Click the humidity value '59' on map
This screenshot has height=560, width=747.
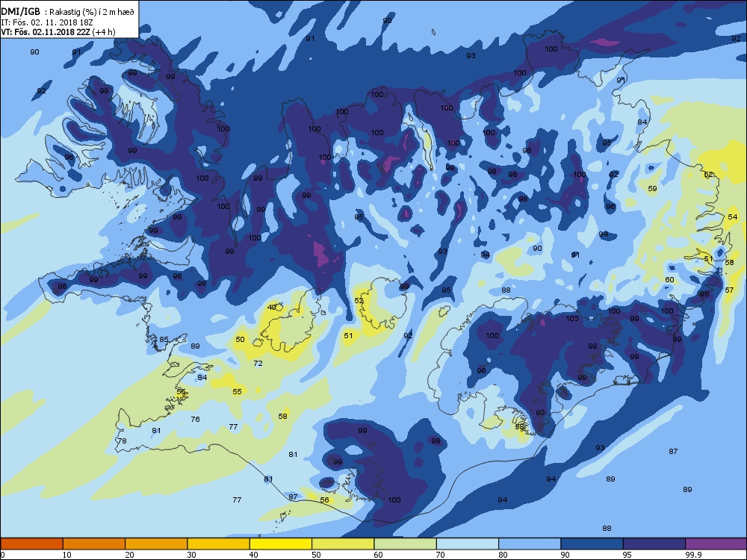tap(653, 189)
